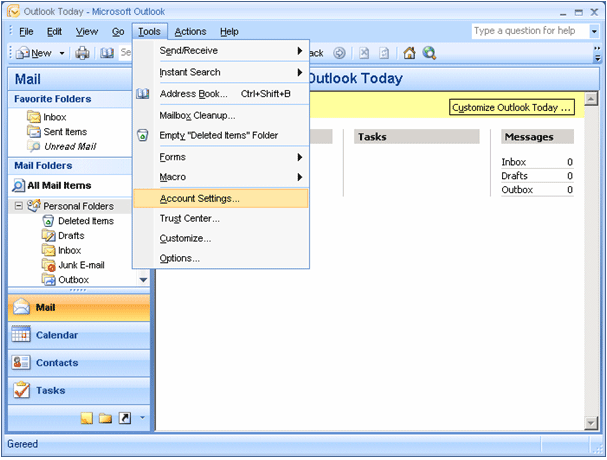Click the Home icon in toolbar
607x460 pixels.
[409, 53]
